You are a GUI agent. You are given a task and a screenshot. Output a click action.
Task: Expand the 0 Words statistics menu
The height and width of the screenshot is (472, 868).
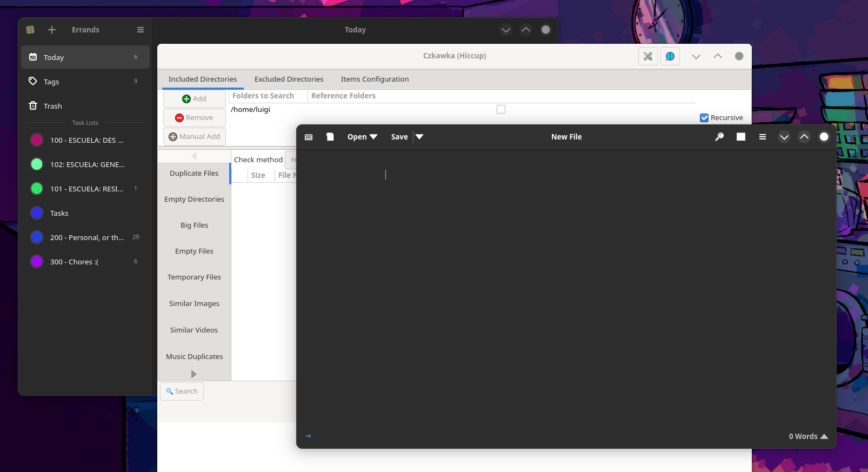pos(808,436)
